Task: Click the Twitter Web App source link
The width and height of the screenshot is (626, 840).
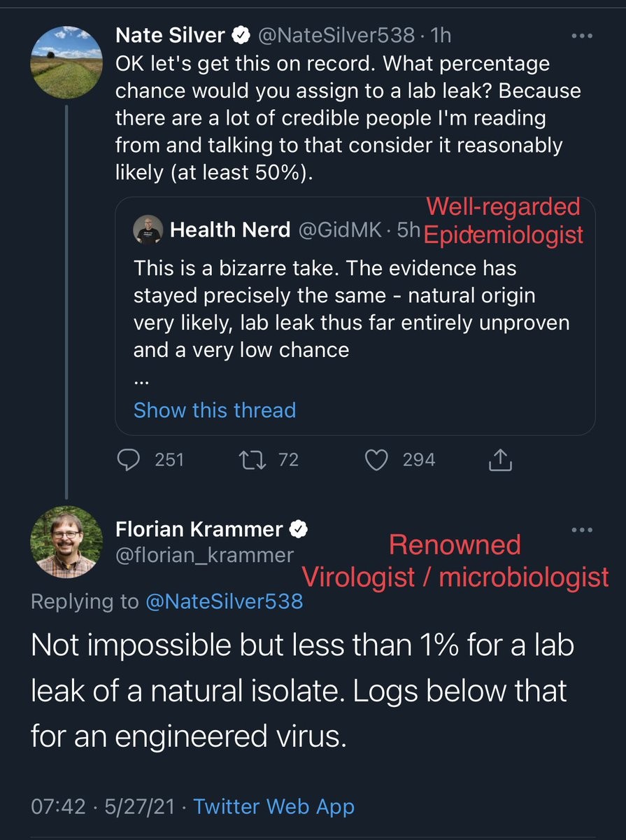Action: [274, 806]
